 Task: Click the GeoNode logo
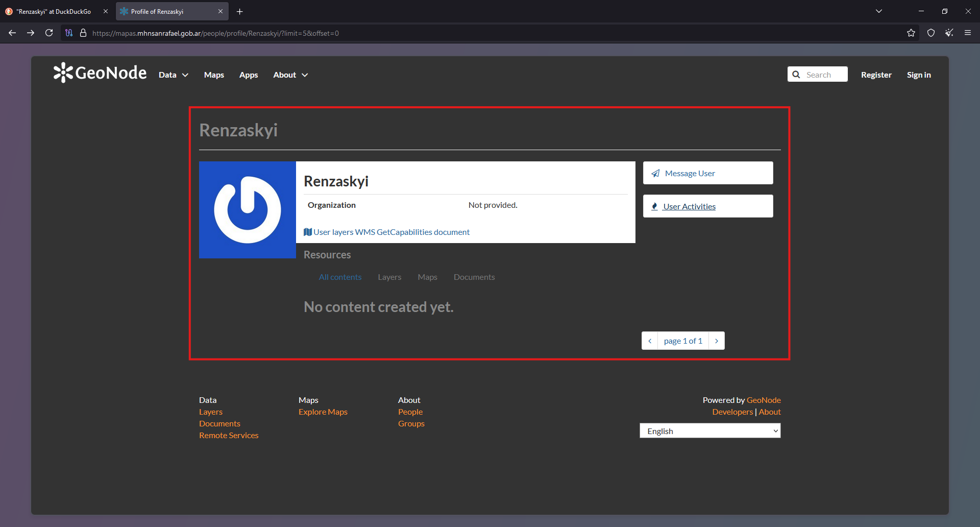pyautogui.click(x=100, y=73)
